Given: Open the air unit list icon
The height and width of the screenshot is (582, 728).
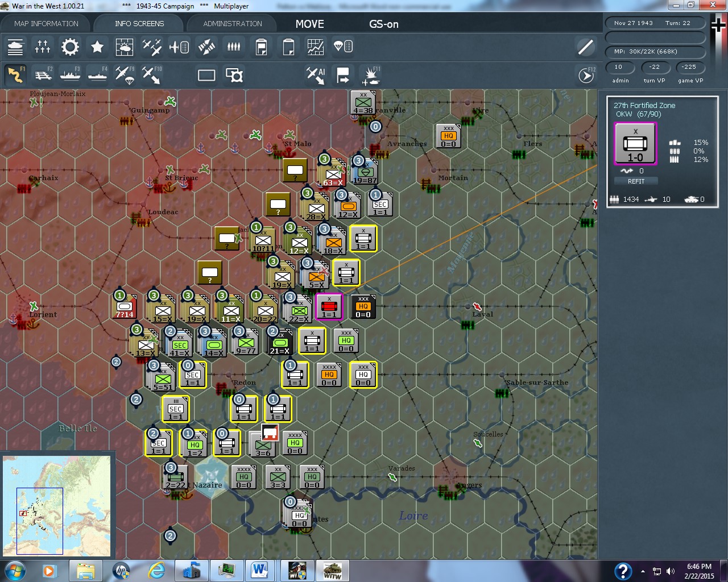Looking at the screenshot, I should [179, 47].
